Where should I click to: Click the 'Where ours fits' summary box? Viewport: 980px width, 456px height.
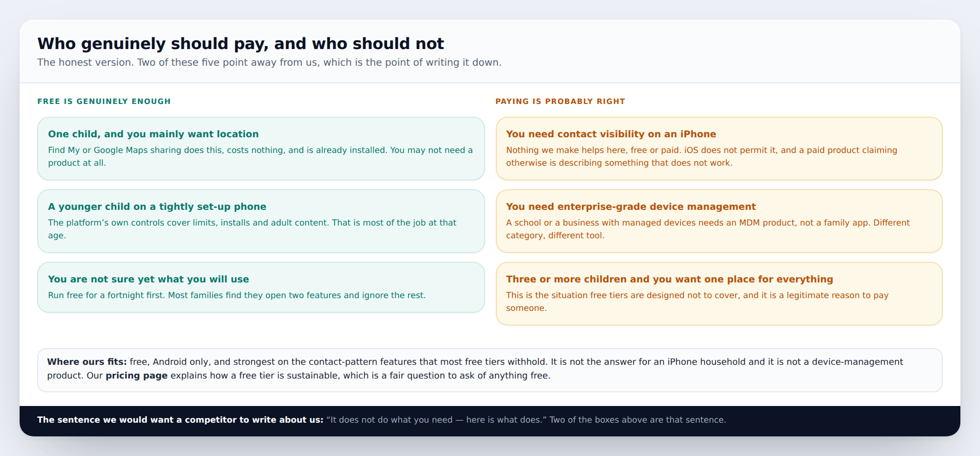point(490,370)
